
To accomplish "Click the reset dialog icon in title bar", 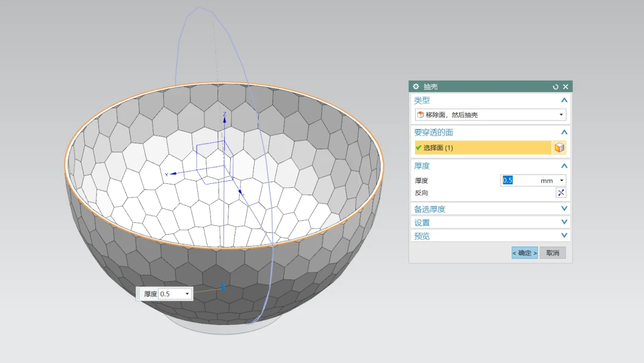I will pos(556,87).
